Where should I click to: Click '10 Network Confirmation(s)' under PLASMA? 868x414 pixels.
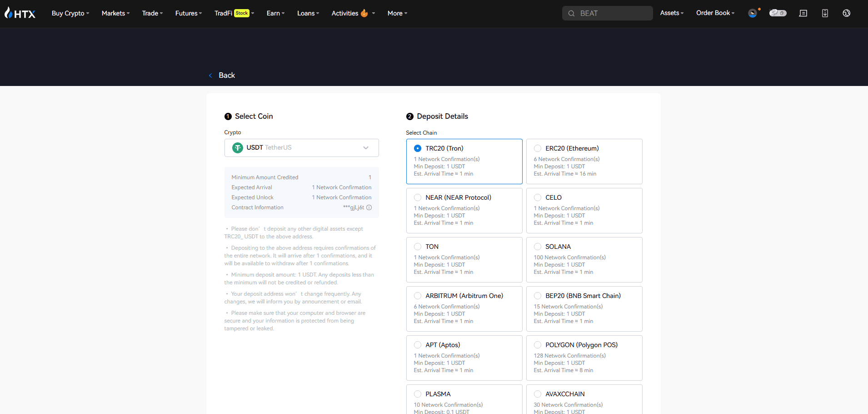(448, 405)
